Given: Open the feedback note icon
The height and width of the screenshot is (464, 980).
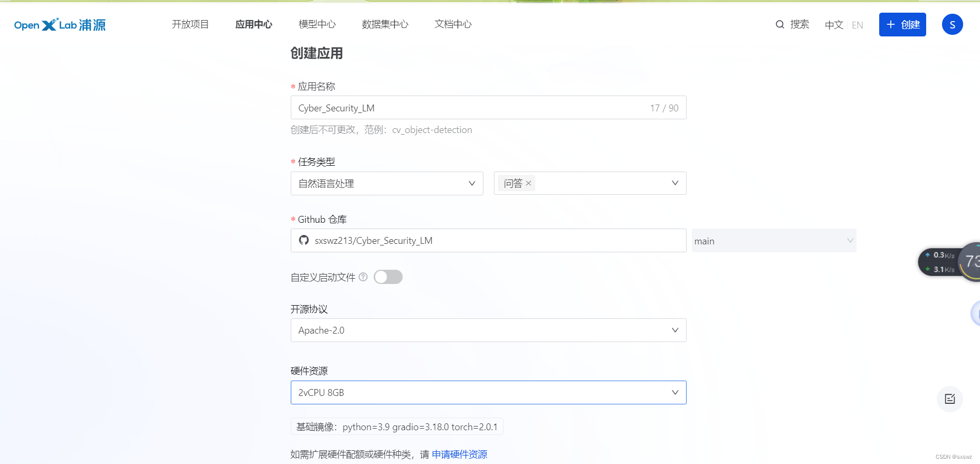Looking at the screenshot, I should pos(950,399).
